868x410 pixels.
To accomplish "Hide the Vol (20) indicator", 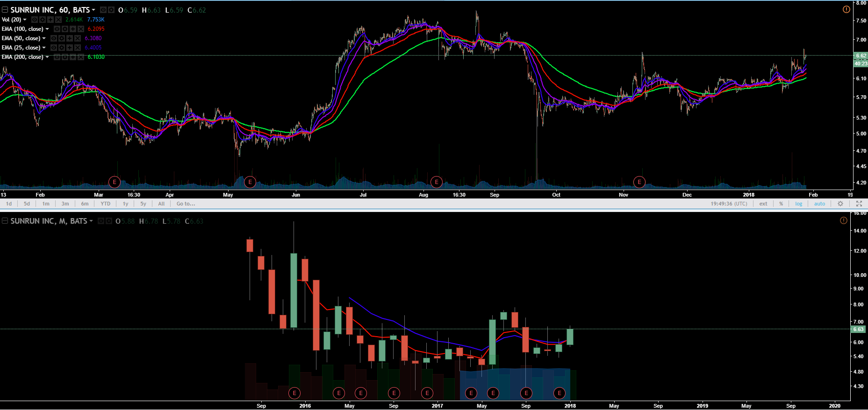I will [35, 20].
